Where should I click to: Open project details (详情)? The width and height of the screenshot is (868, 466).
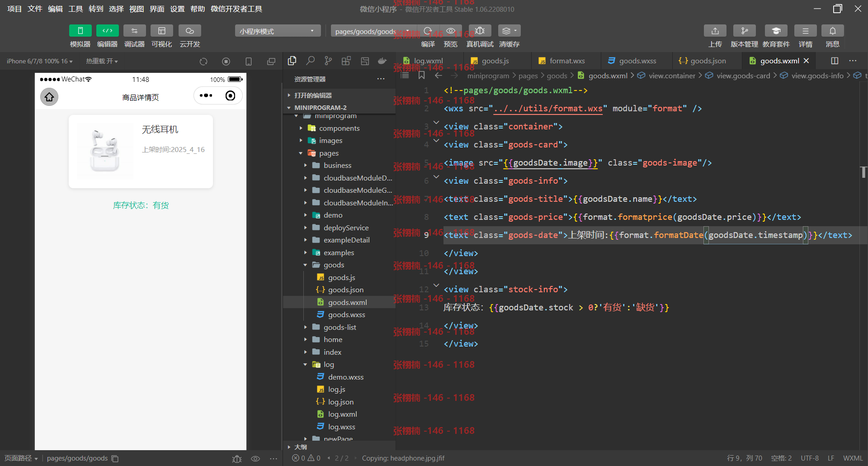(x=805, y=31)
